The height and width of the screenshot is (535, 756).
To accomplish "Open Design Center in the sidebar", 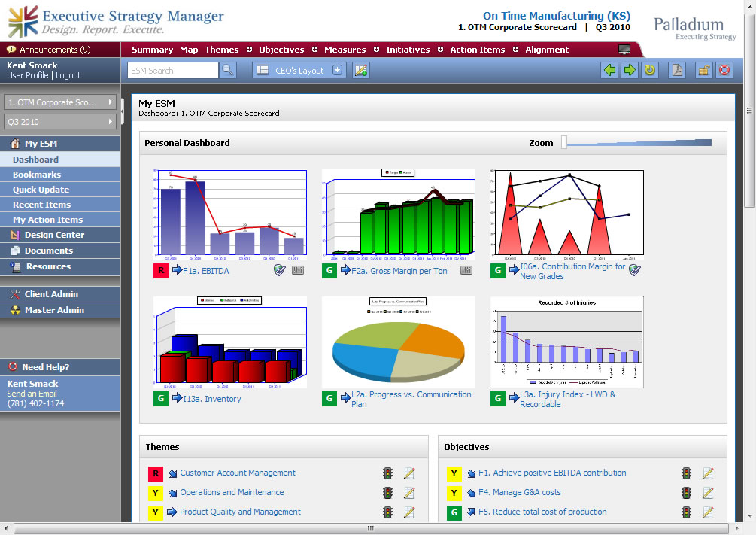I will (60, 235).
